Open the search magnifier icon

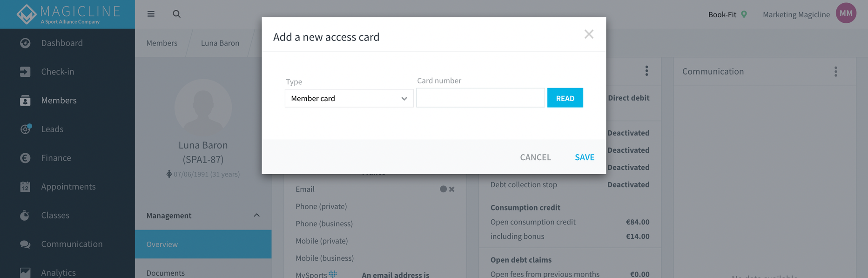[176, 14]
